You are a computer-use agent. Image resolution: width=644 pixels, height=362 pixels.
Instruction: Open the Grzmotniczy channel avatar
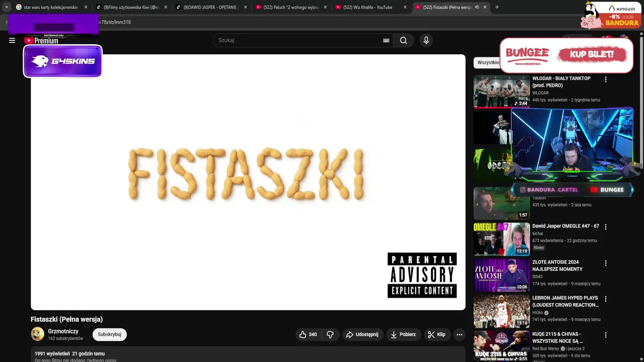[x=37, y=334]
